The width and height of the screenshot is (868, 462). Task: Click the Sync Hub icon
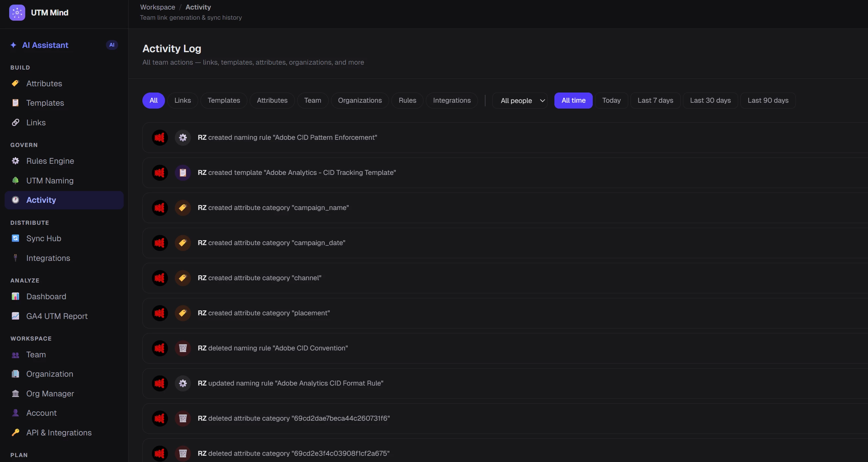[15, 239]
